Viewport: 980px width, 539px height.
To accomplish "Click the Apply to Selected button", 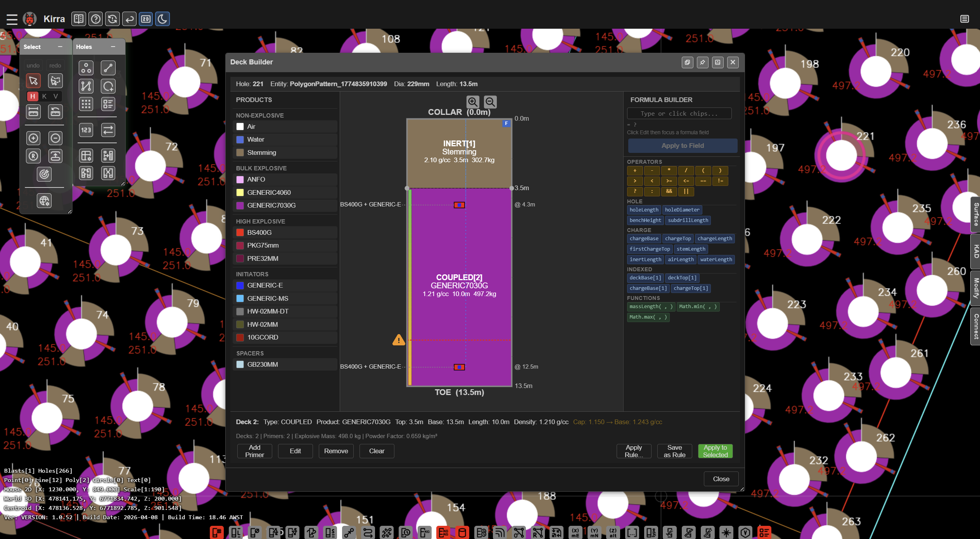I will point(715,451).
